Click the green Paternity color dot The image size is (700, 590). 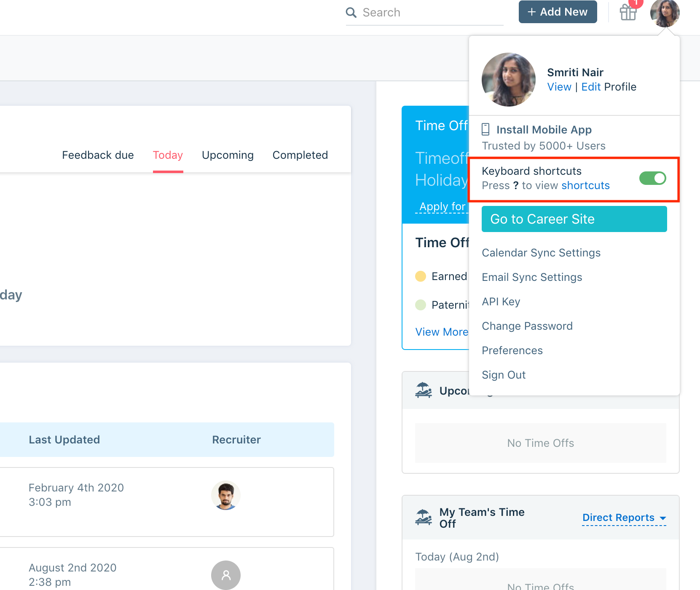tap(421, 305)
